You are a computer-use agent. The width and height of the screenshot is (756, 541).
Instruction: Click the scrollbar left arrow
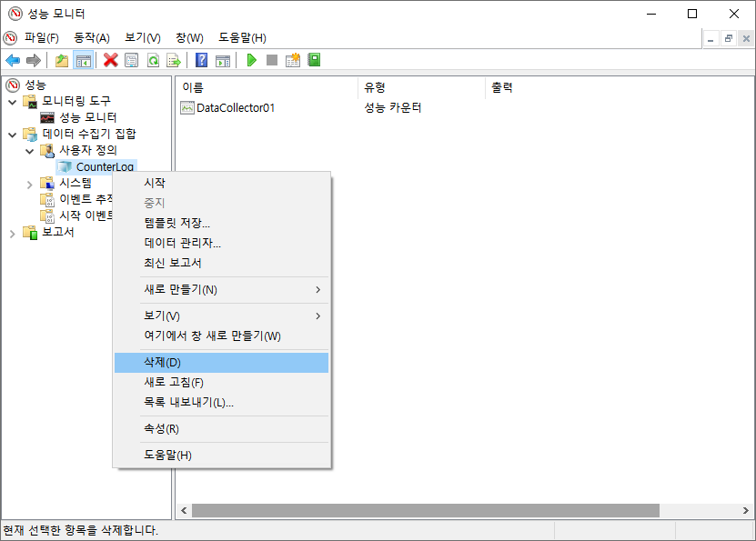tap(184, 510)
